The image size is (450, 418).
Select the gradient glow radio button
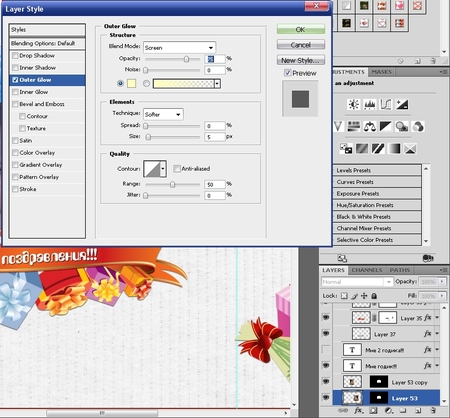pyautogui.click(x=146, y=83)
